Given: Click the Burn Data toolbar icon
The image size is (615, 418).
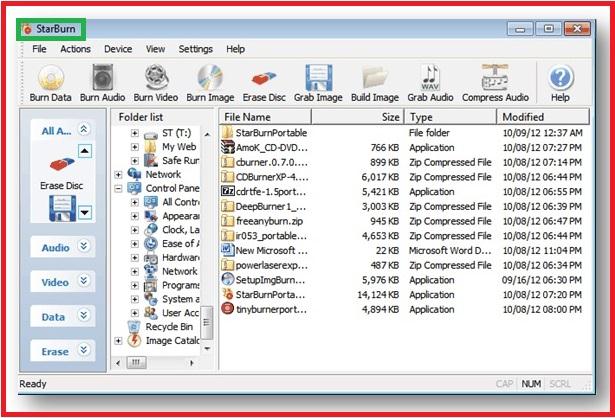Looking at the screenshot, I should point(48,78).
